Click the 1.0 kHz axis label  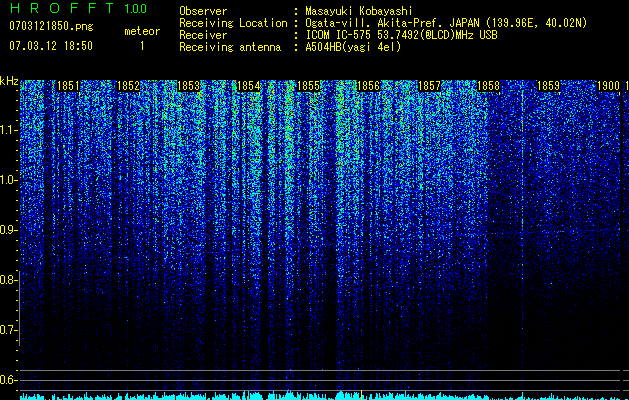coord(8,180)
